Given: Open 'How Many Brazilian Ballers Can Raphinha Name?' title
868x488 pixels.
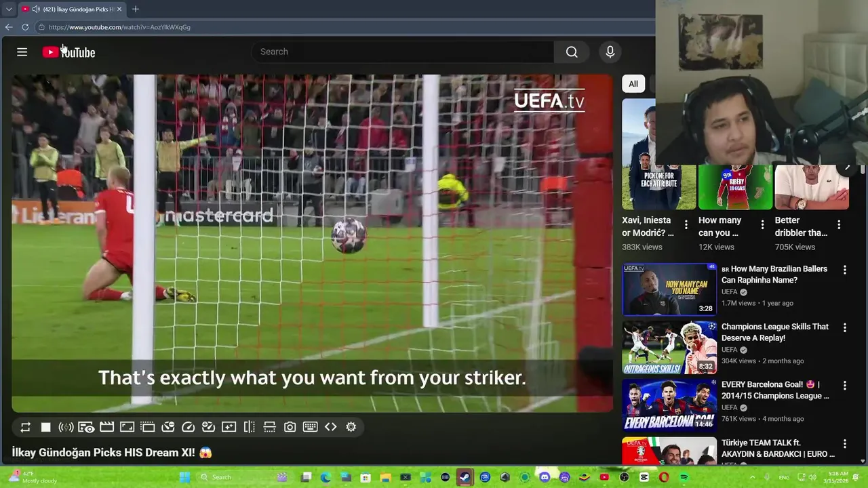Looking at the screenshot, I should [774, 274].
